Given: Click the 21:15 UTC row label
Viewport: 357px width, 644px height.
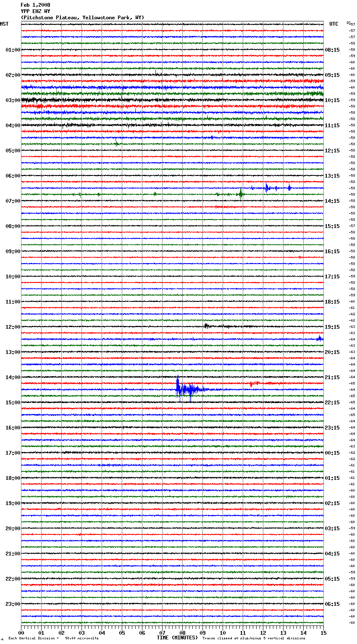Looking at the screenshot, I should 332,377.
